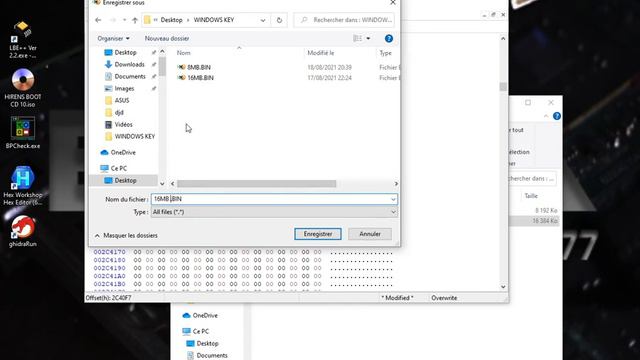Click the Overwrite mode status indicator
Screen dimensions: 640x360
(444, 298)
